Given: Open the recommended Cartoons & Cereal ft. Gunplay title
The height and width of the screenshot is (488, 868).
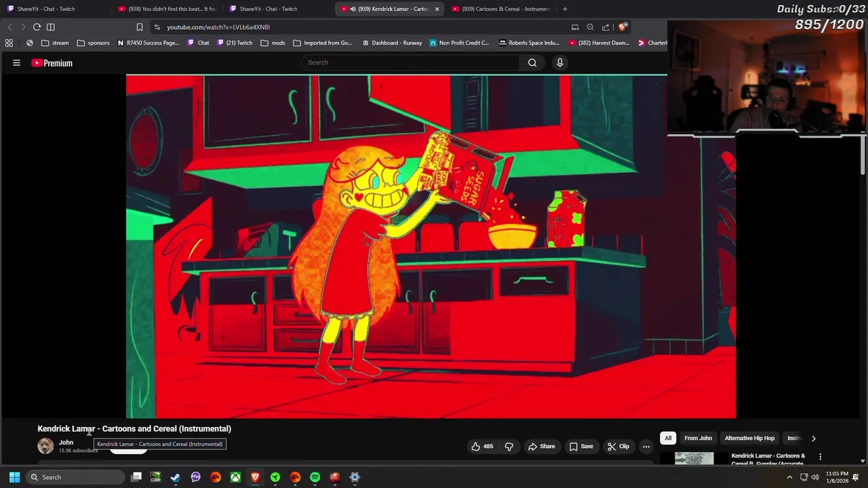Looking at the screenshot, I should [768, 459].
